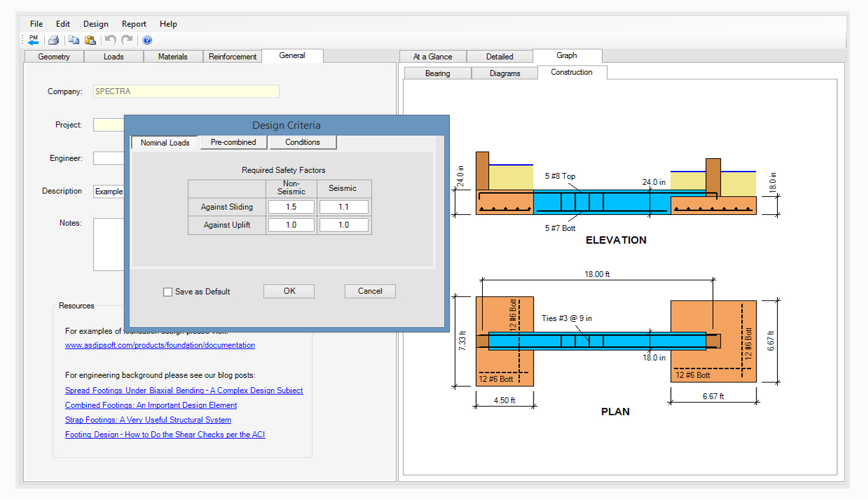Open the Design menu

(x=95, y=24)
